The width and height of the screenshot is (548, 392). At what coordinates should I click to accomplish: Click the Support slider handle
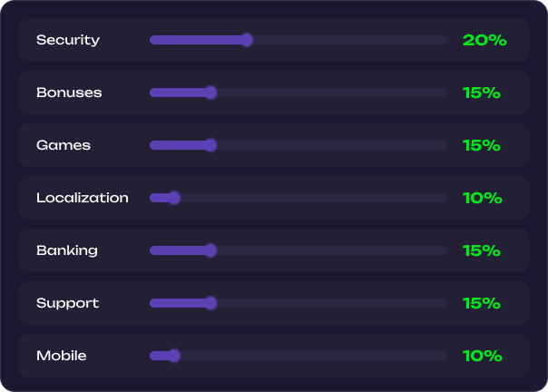pyautogui.click(x=210, y=303)
